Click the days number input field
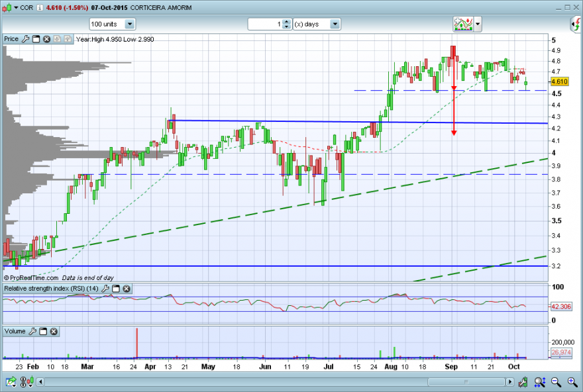The image size is (583, 392). tap(265, 24)
